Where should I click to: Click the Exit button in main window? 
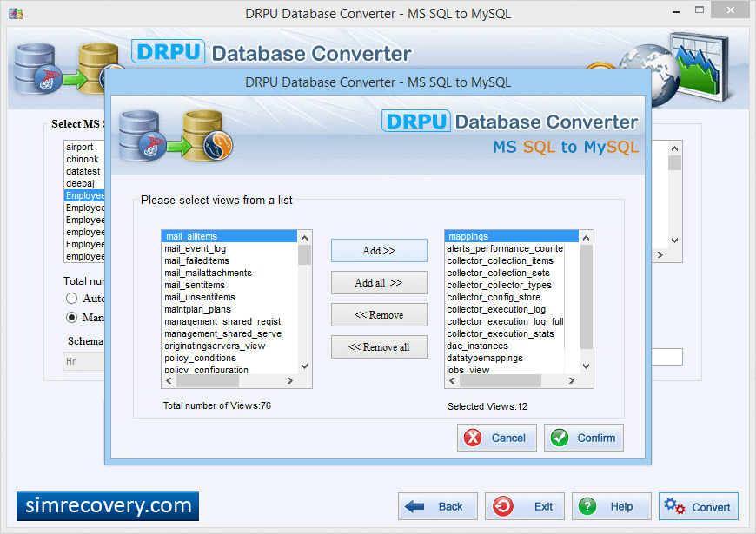tap(525, 506)
